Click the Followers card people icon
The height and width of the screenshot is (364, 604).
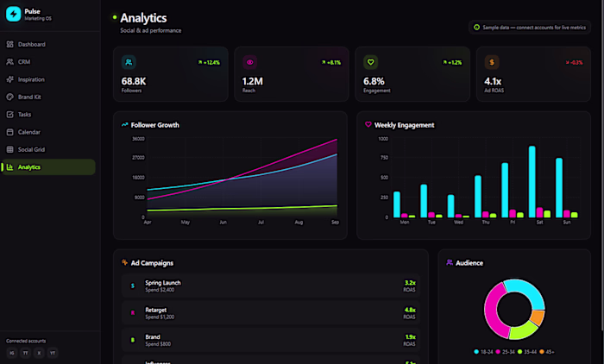pyautogui.click(x=129, y=62)
